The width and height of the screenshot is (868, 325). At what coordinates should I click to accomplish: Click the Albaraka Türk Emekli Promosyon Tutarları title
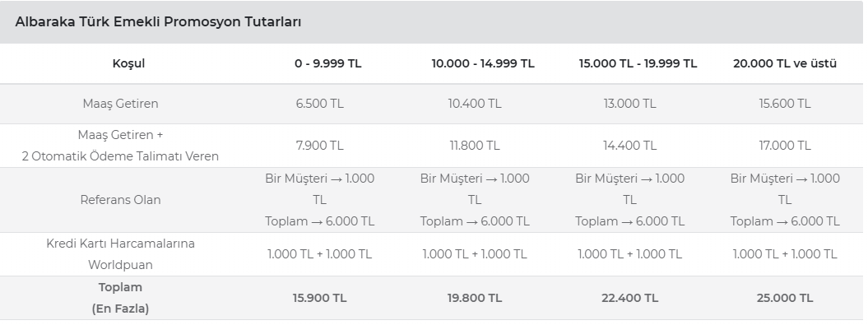(x=158, y=22)
